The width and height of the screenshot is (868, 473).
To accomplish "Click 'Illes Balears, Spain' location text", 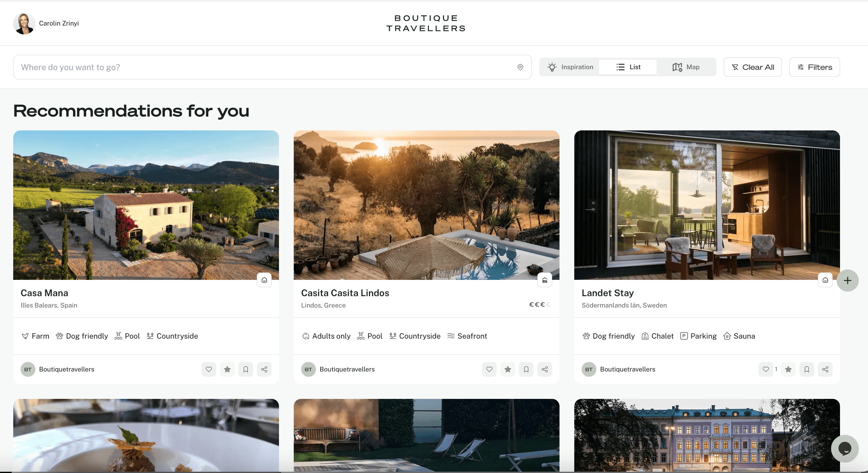I will tap(49, 305).
